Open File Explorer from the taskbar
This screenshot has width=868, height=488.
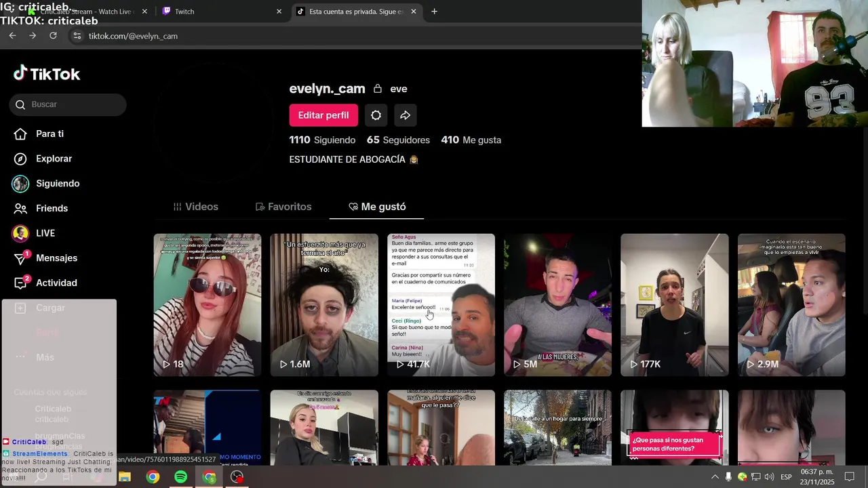coord(125,477)
